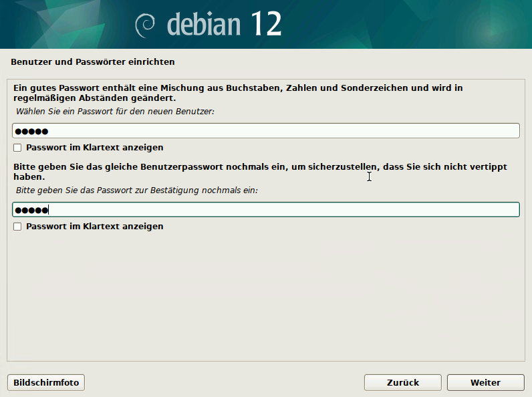Click the new user password input field

(x=265, y=131)
